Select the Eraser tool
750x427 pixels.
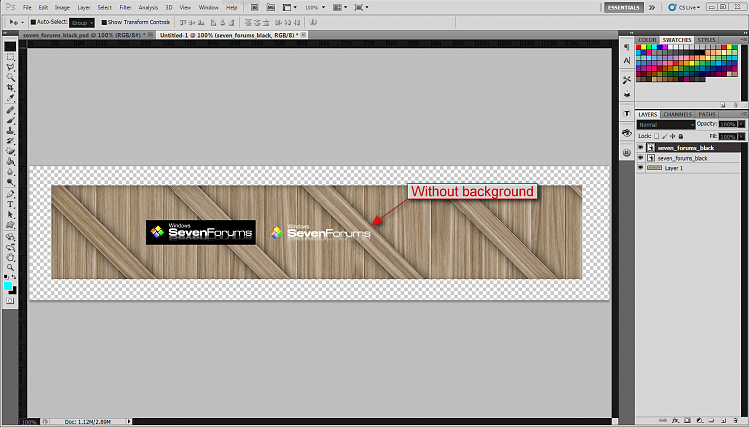point(10,152)
